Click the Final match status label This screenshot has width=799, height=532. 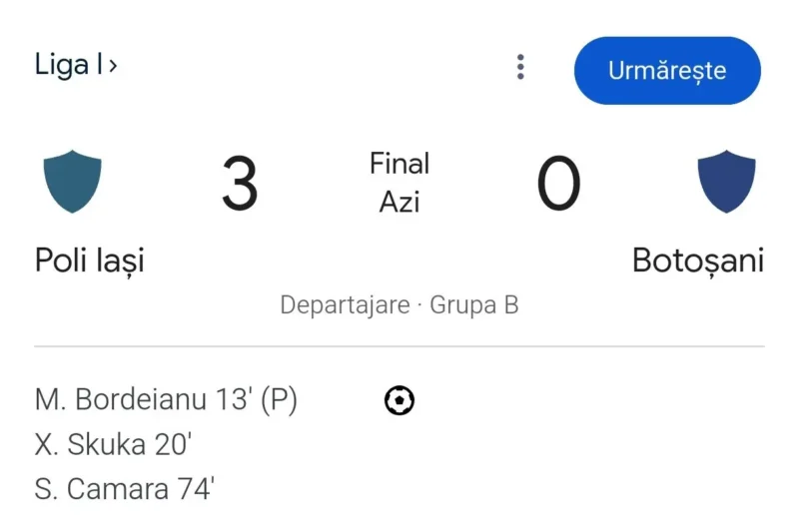[399, 163]
